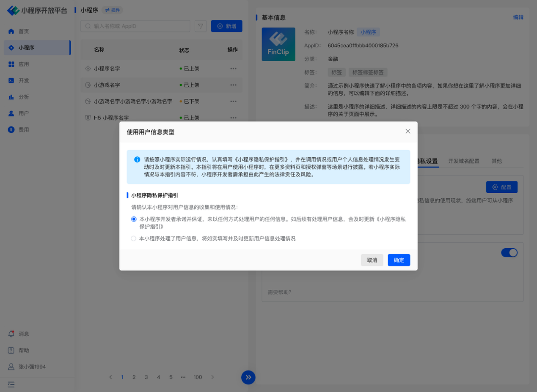The width and height of the screenshot is (537, 392).
Task: Collapse sidebar using bottom-left menu icon
Action: tap(11, 384)
